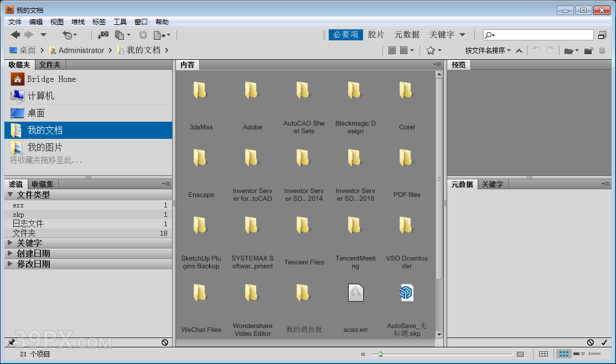The width and height of the screenshot is (616, 364).
Task: Click the rotate counterclockwise icon
Action: coord(537,50)
